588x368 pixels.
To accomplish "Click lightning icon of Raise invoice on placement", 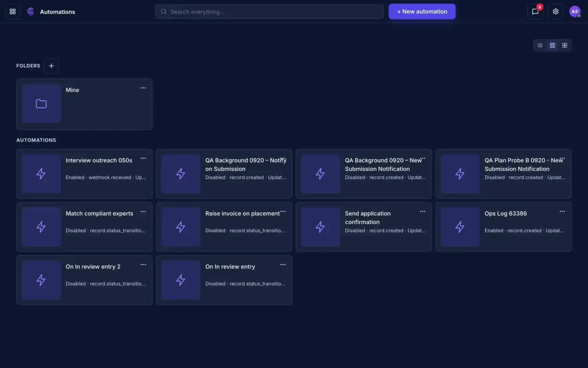I will coord(181,227).
